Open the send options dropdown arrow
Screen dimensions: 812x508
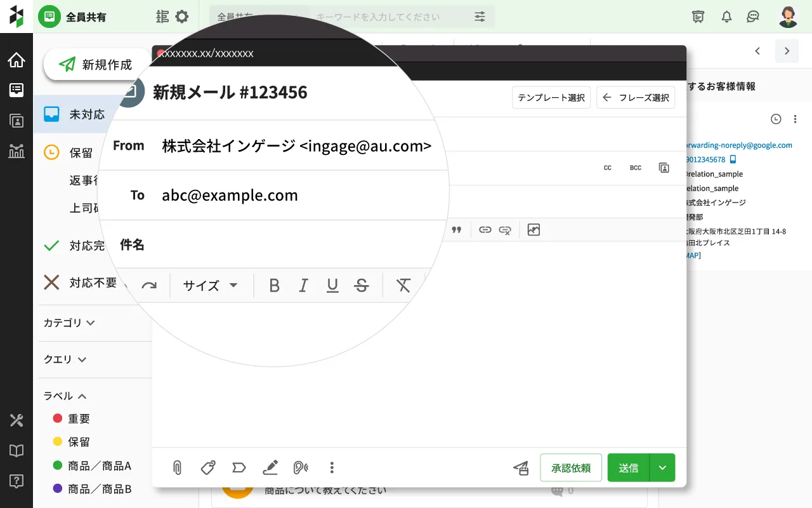(x=662, y=468)
